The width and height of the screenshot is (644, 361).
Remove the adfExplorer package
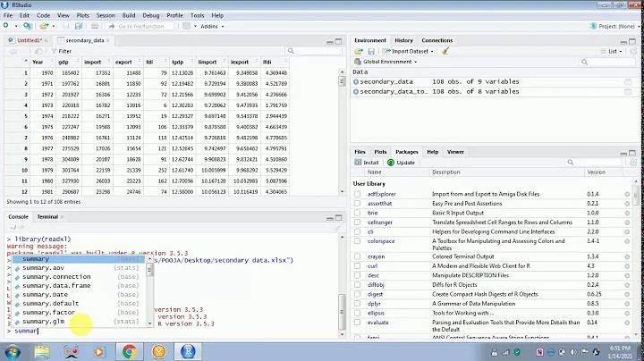627,194
